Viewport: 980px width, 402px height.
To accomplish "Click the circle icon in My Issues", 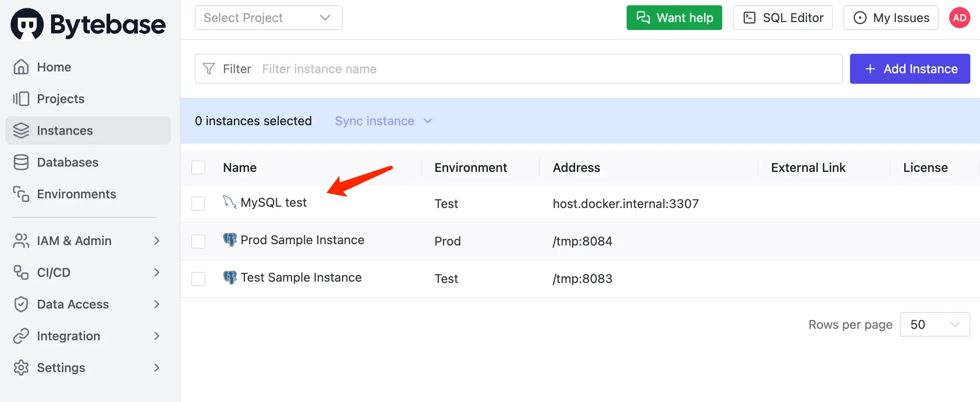I will tap(860, 18).
